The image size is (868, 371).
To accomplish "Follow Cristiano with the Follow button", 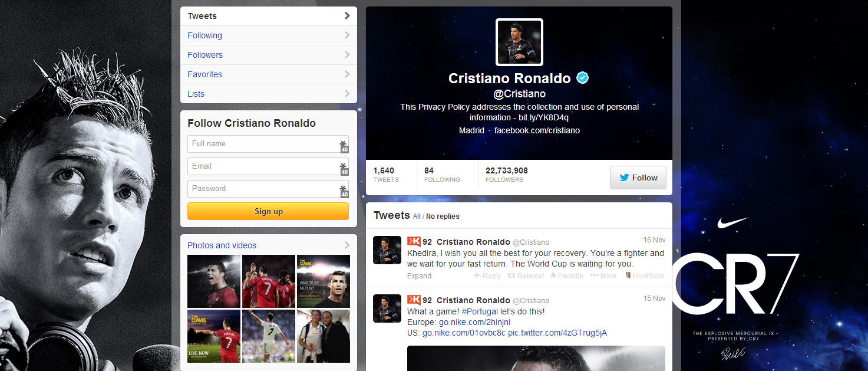I will (638, 178).
